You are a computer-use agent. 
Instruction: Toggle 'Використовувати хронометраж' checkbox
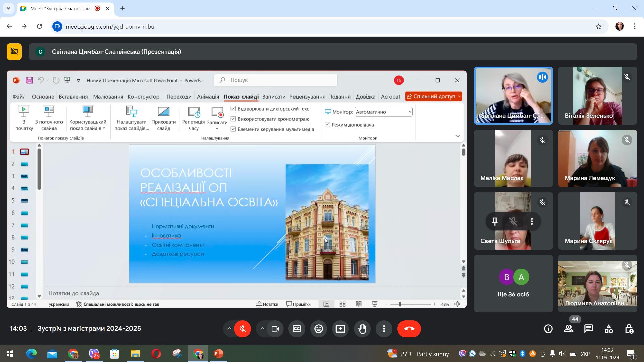tap(233, 119)
